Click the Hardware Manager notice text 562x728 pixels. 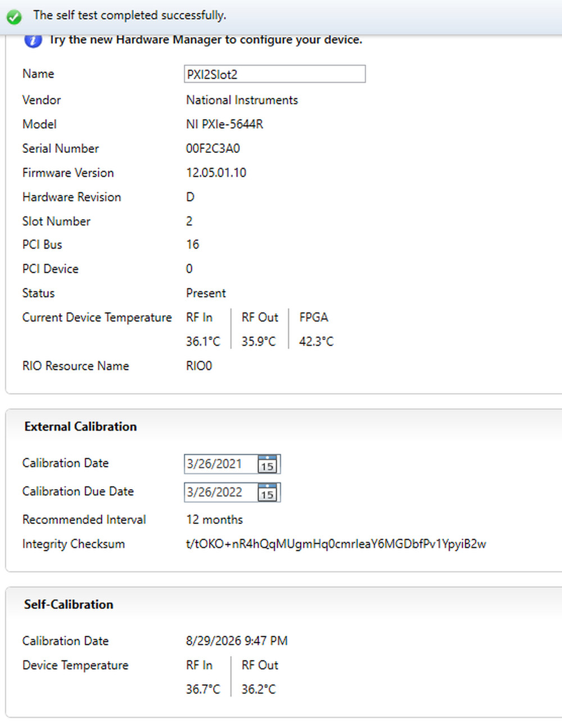coord(206,40)
